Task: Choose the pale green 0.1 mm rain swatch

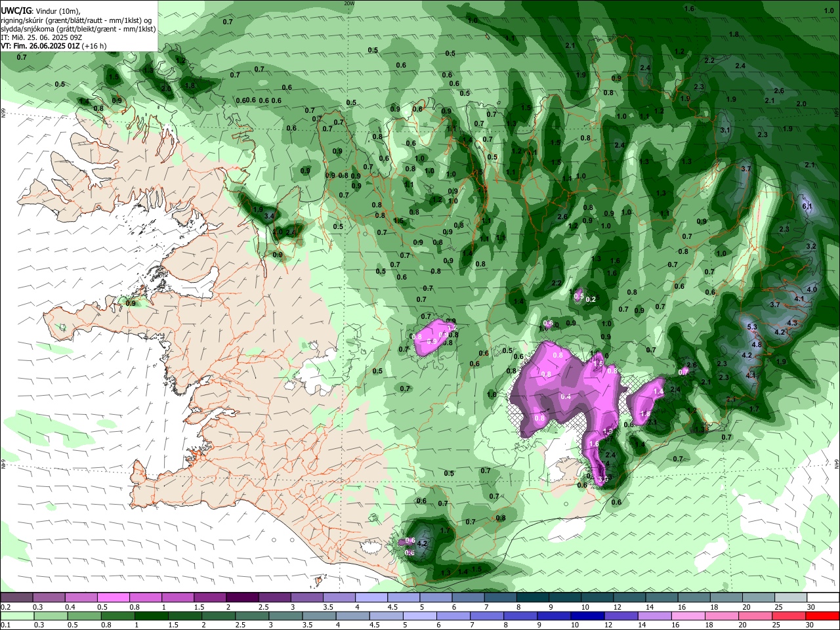Action: point(16,616)
